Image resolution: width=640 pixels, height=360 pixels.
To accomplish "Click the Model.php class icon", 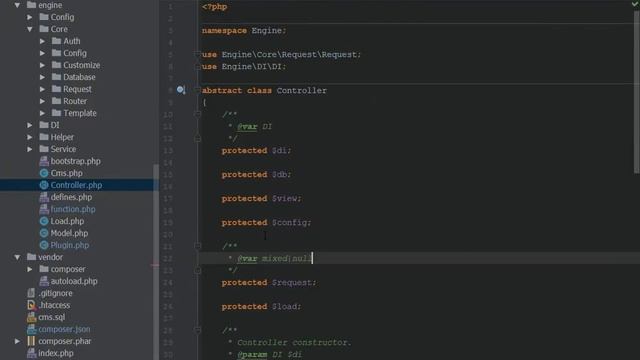I will click(44, 233).
